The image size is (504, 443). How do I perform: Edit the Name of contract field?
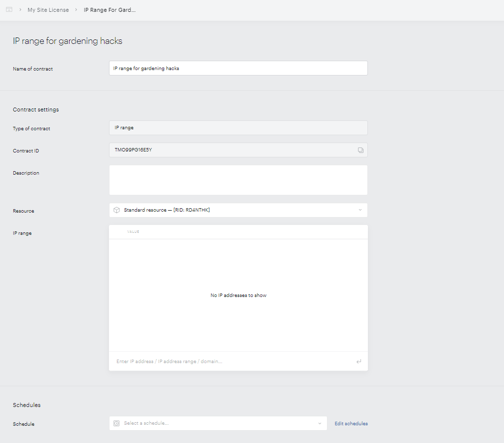pyautogui.click(x=238, y=68)
